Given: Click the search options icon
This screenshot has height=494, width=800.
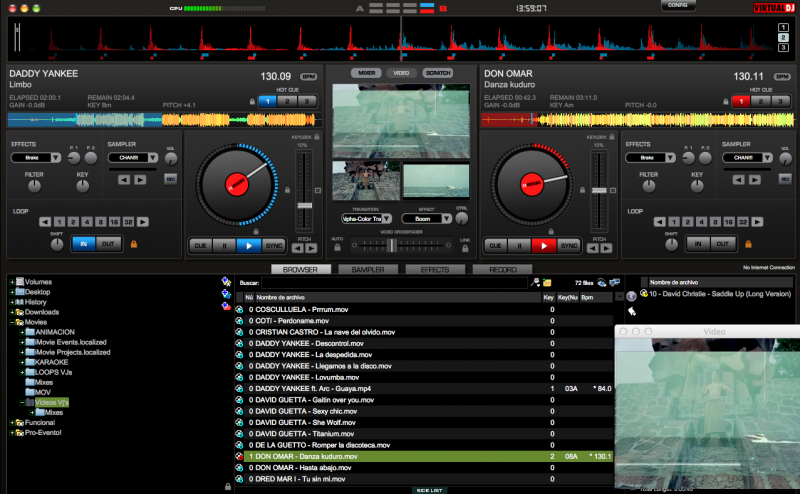Looking at the screenshot, I should (535, 283).
